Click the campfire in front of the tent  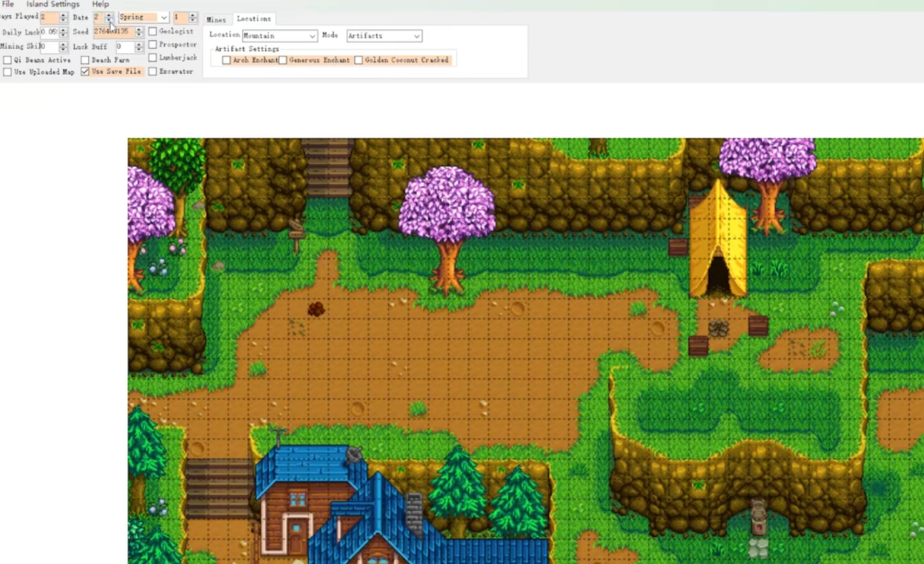(x=718, y=329)
